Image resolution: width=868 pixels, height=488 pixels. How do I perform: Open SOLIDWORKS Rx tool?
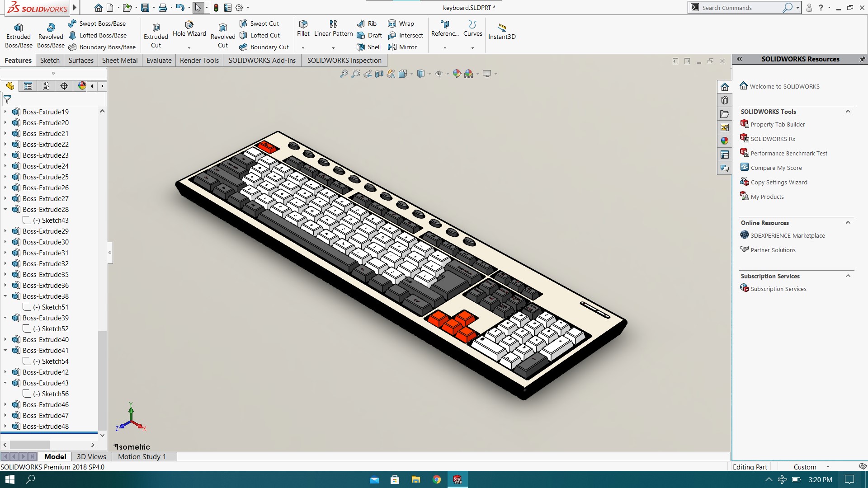click(x=773, y=138)
